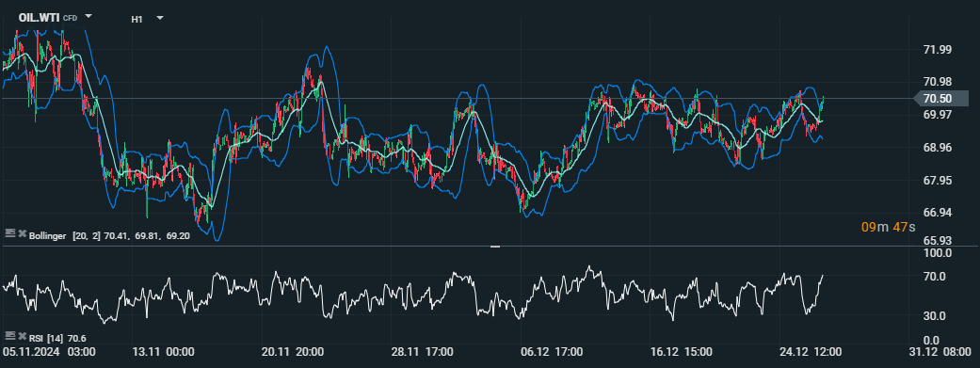Click the RSI 100.0 scale label

tap(939, 253)
